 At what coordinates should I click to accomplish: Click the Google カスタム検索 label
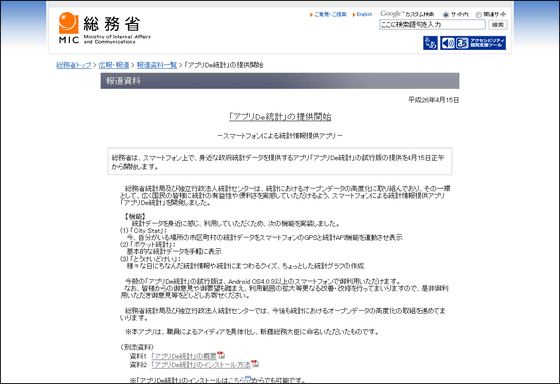click(x=407, y=14)
